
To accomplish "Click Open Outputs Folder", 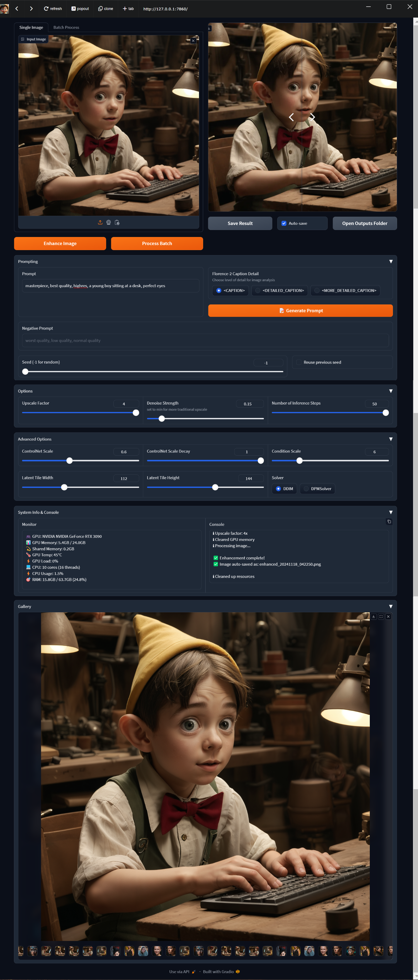I will point(365,223).
